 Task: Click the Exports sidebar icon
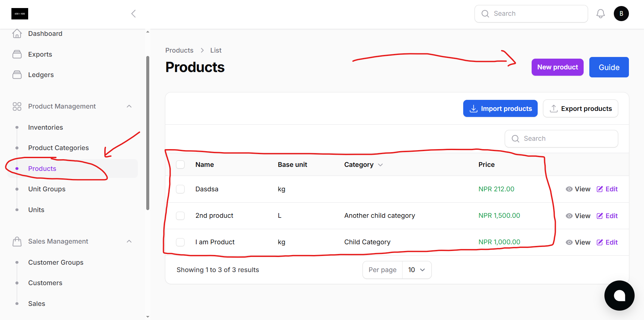17,54
